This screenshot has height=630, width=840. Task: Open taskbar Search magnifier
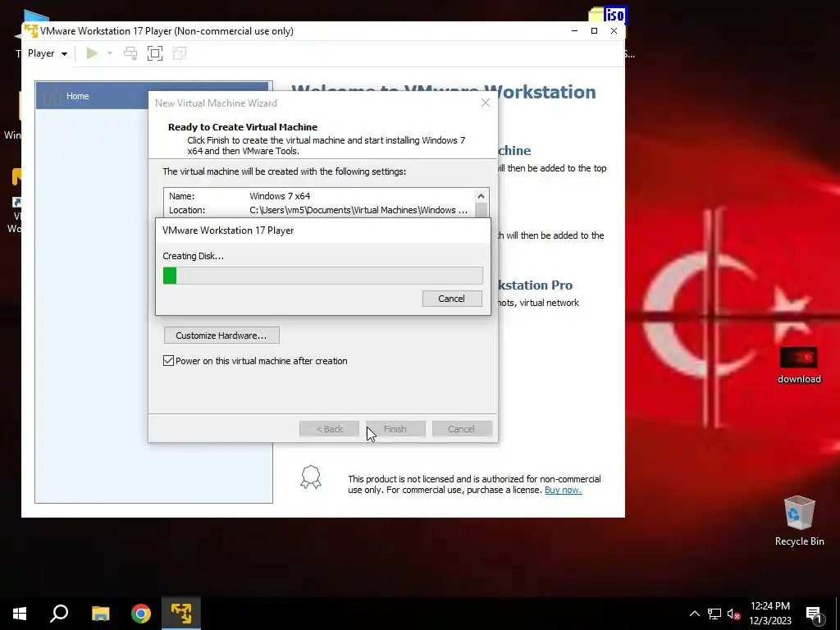pos(59,614)
